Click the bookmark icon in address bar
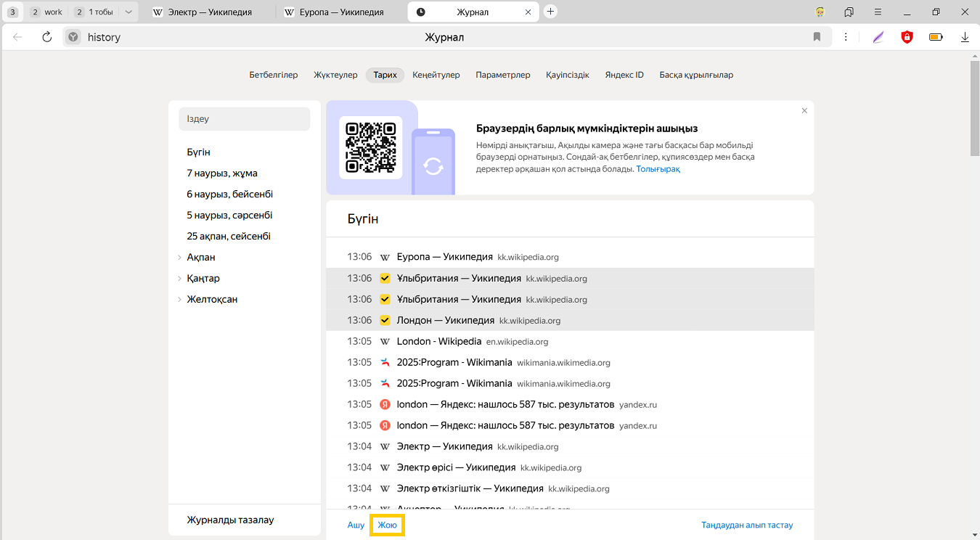 (x=817, y=37)
